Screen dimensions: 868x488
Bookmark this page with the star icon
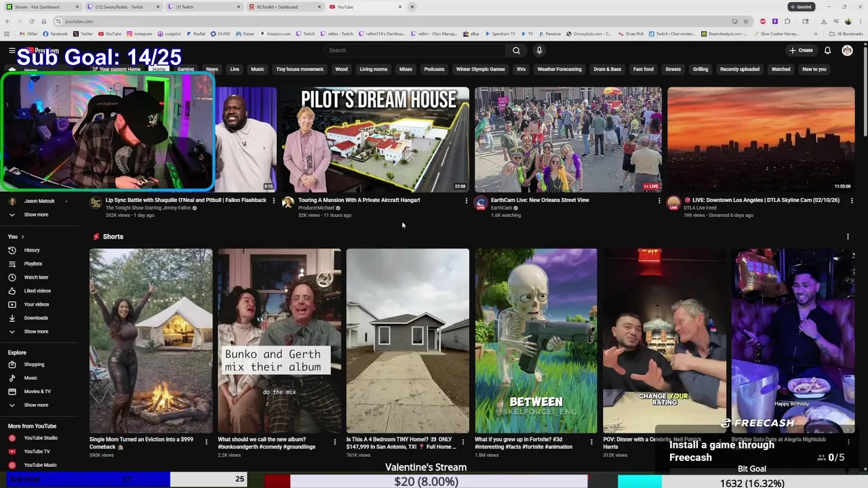click(x=746, y=21)
